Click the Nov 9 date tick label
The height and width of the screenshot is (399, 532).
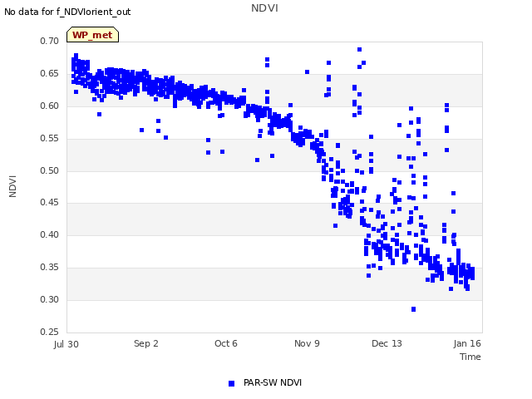(x=307, y=343)
